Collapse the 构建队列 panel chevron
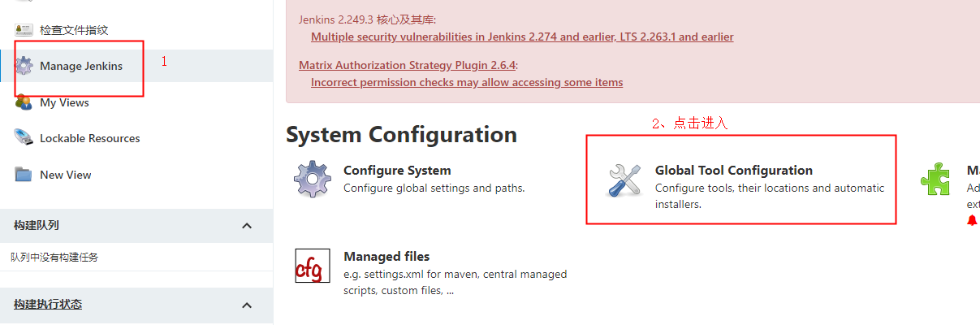This screenshot has width=980, height=325. (x=248, y=226)
